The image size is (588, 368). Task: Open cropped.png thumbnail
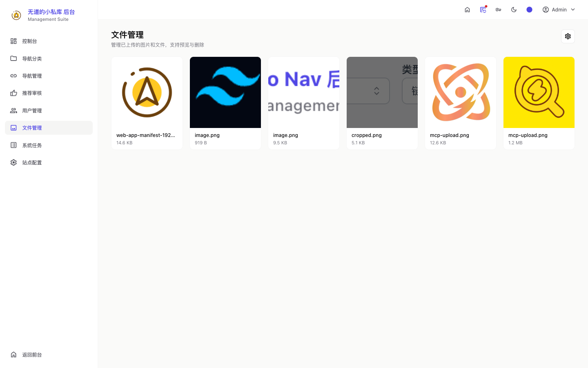[382, 92]
